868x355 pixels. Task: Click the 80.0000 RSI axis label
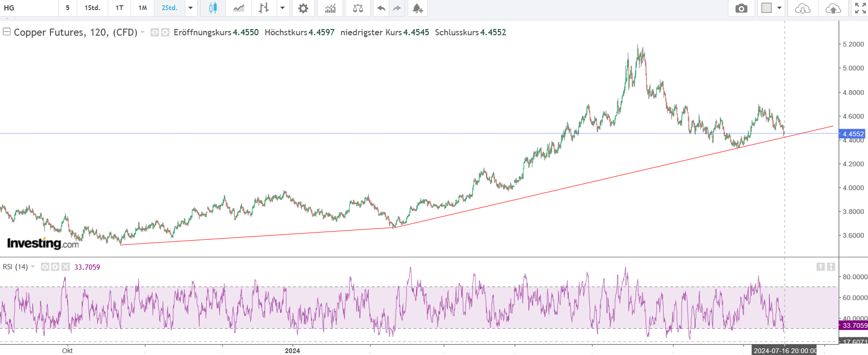855,277
